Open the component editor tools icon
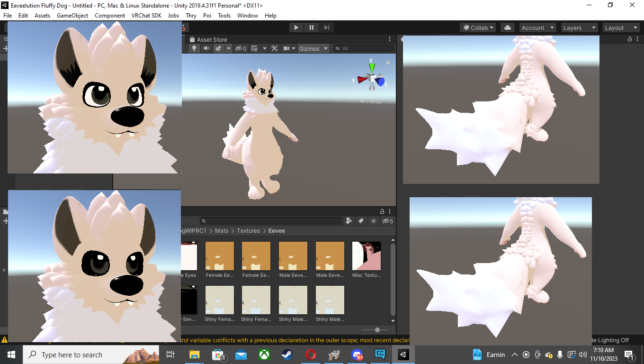 click(274, 48)
